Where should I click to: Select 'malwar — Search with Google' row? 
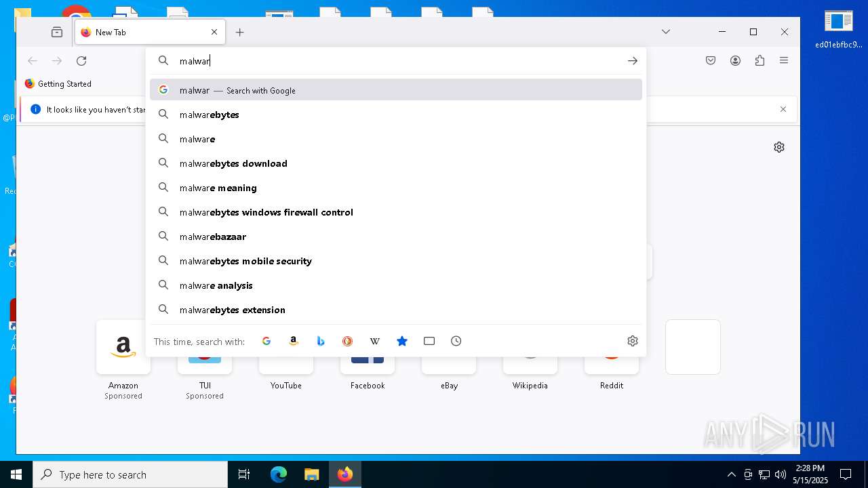(396, 90)
